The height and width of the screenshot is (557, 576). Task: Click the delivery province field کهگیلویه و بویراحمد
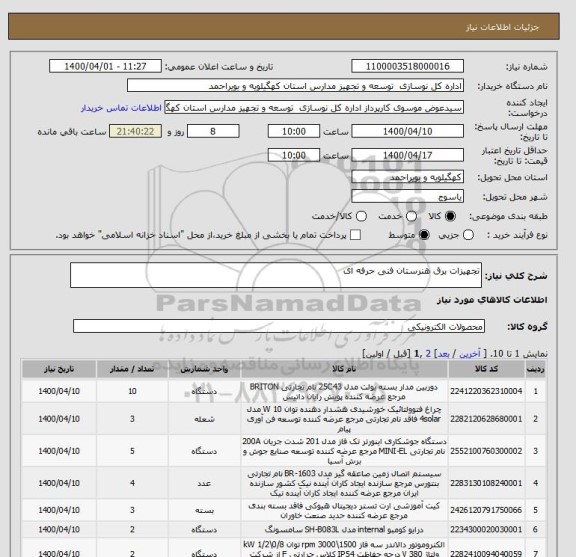tap(407, 177)
